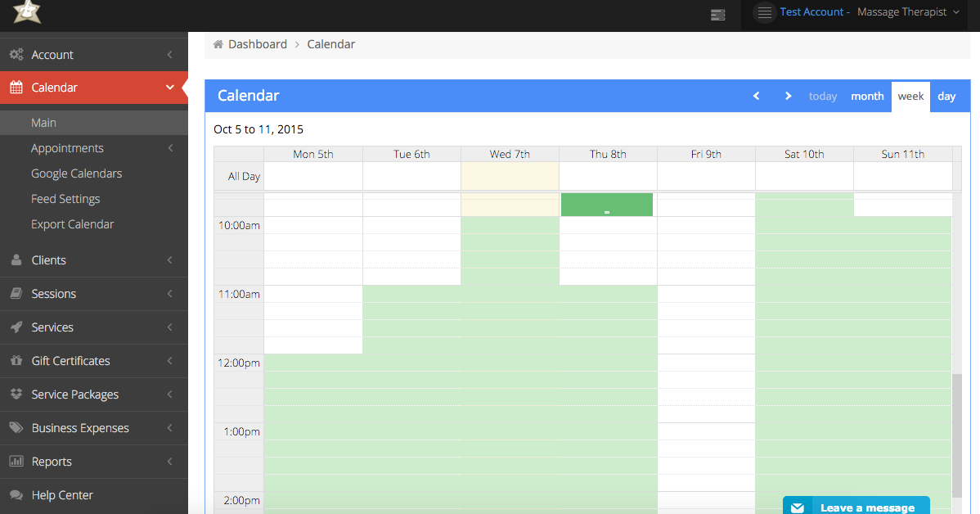Click the Sessions book icon
The image size is (980, 514).
(x=16, y=293)
